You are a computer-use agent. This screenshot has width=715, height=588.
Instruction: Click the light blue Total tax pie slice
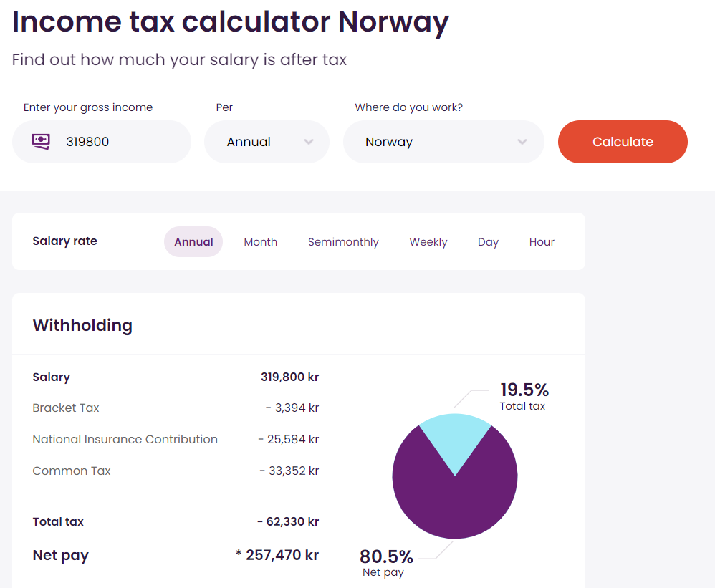(455, 437)
